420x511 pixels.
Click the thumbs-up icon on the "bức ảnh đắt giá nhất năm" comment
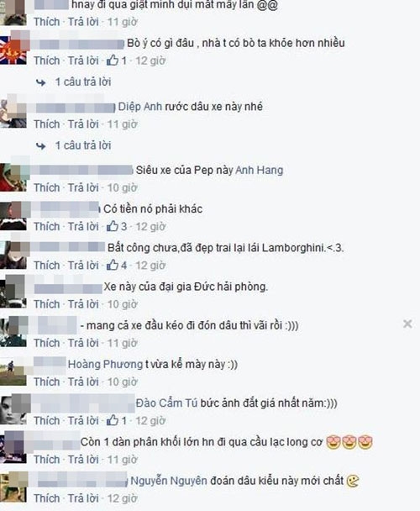(113, 420)
